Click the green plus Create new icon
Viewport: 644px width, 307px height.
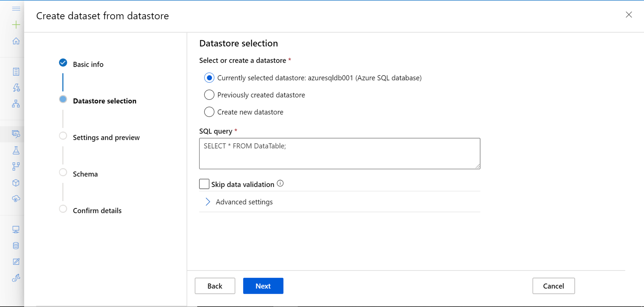pos(16,25)
